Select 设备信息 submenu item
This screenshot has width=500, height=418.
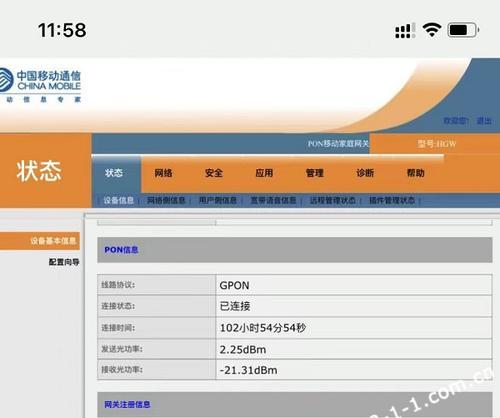(x=119, y=200)
